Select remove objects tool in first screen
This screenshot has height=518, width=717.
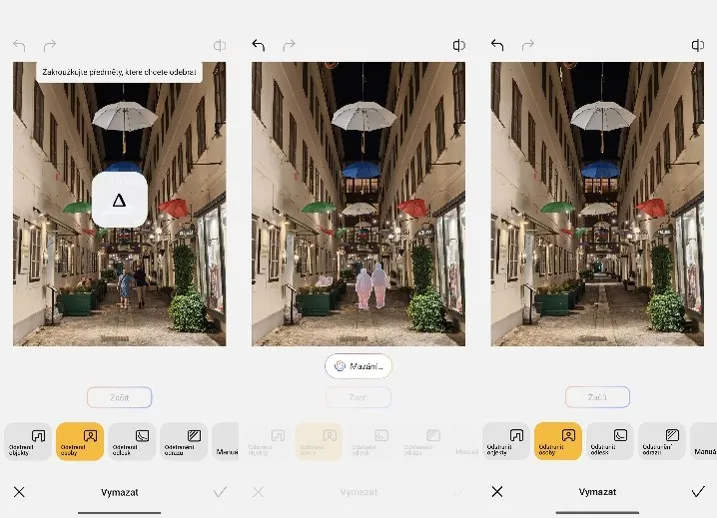tap(28, 441)
